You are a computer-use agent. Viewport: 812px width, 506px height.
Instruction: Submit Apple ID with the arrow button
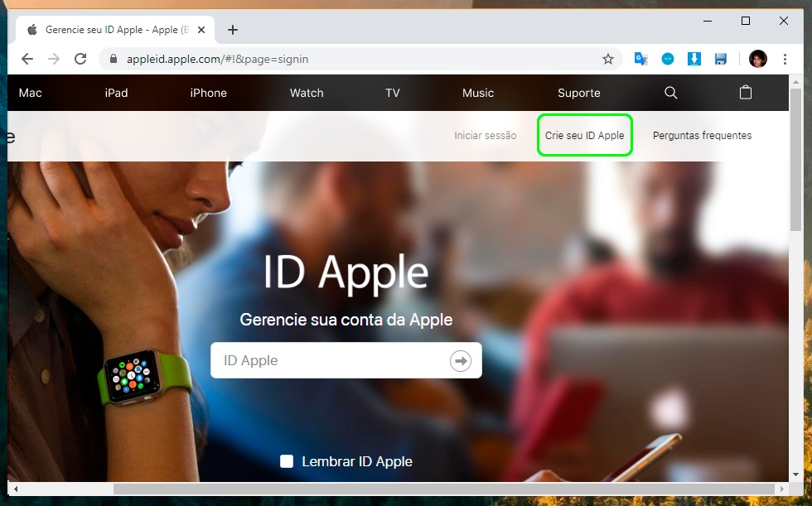coord(461,360)
